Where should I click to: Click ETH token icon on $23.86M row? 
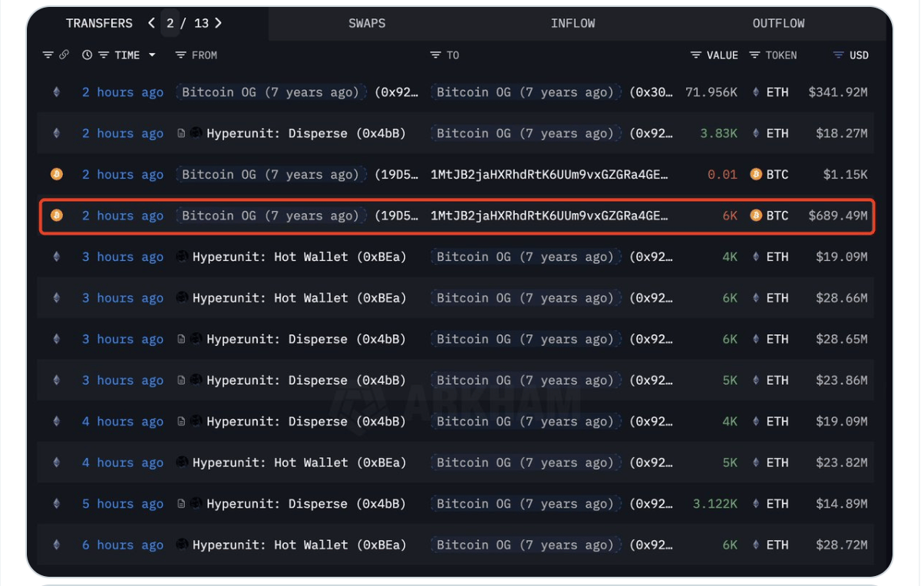click(756, 380)
